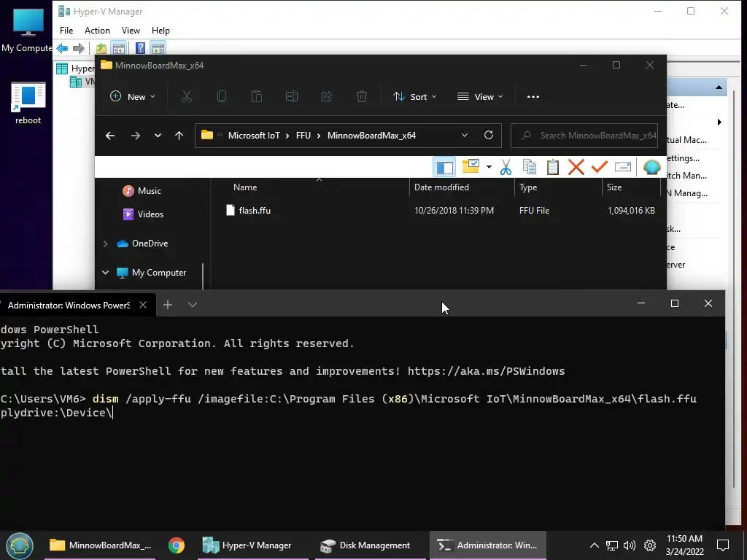The height and width of the screenshot is (560, 747).
Task: Sort files by the Size column header
Action: click(x=614, y=187)
